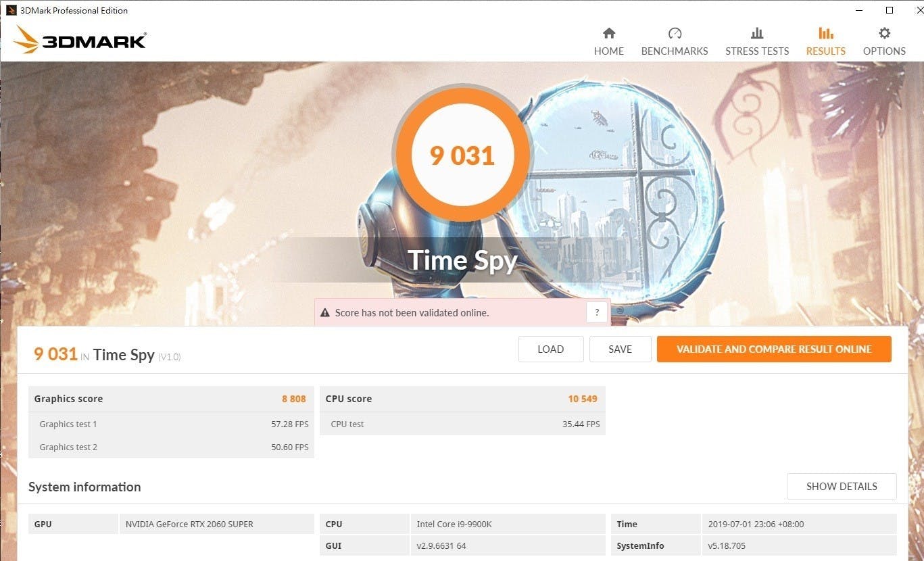The height and width of the screenshot is (561, 924).
Task: Switch to the BENCHMARKS tab label
Action: pyautogui.click(x=675, y=51)
